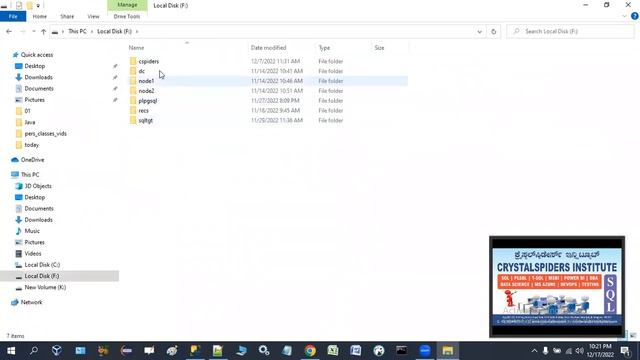Open the dc folder
640x360 pixels.
coord(142,71)
